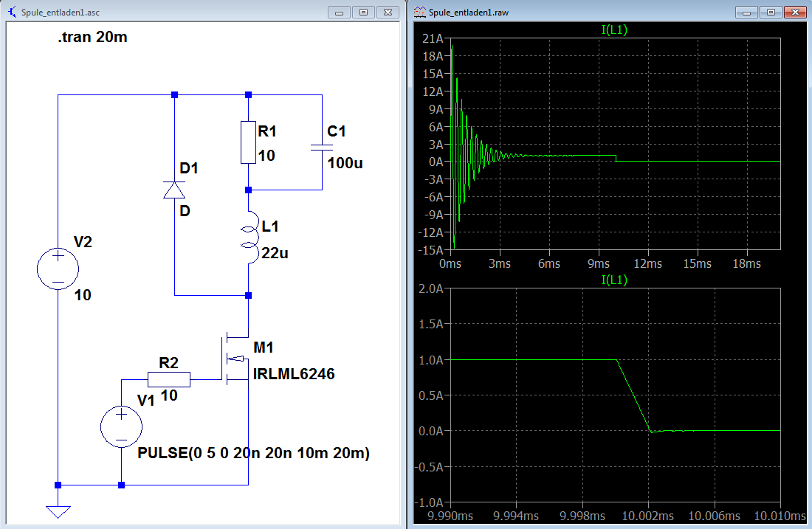Screen dimensions: 812x529
Task: Click the '-1.0A' vertical axis label in lower plot
Action: coord(430,502)
